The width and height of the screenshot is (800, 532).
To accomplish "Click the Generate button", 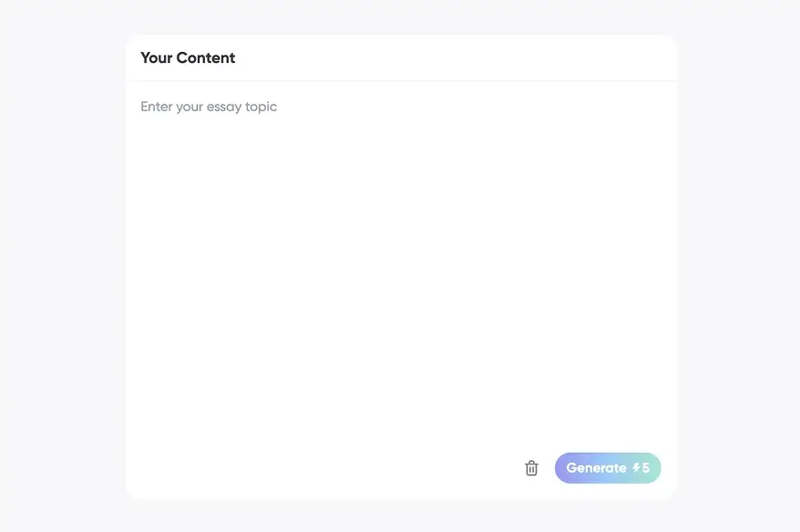I will click(x=607, y=468).
